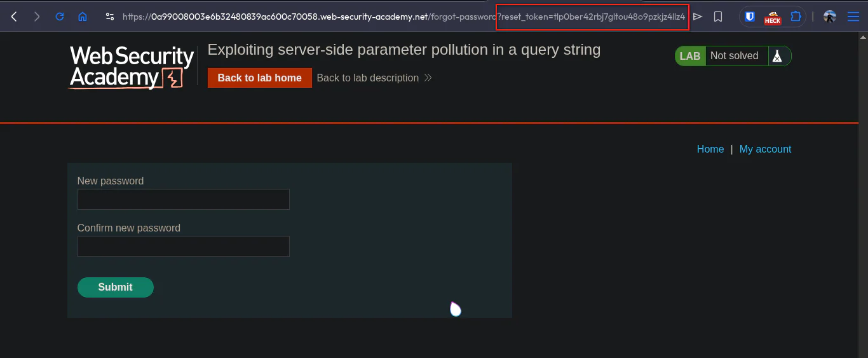Open My account link
Screen dimensions: 868x358
click(x=766, y=149)
